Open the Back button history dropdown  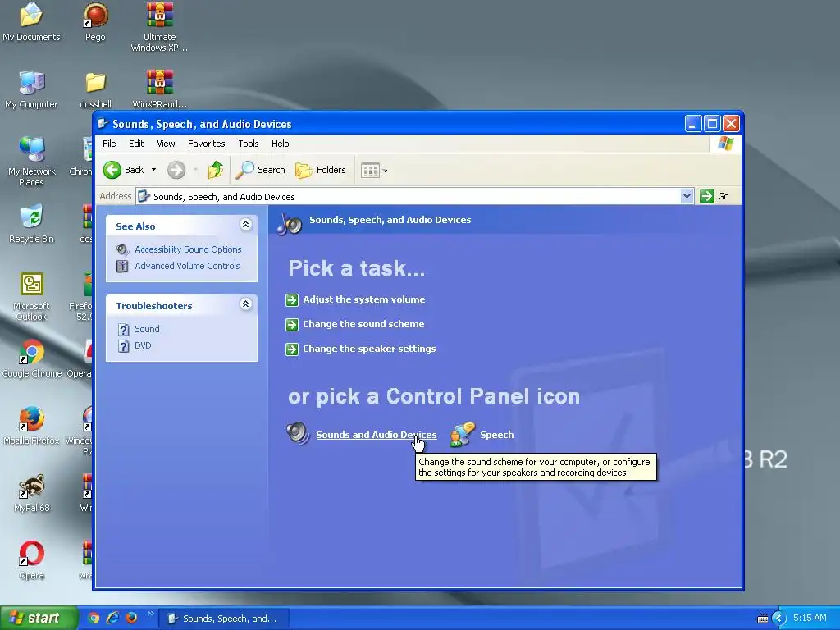[153, 170]
